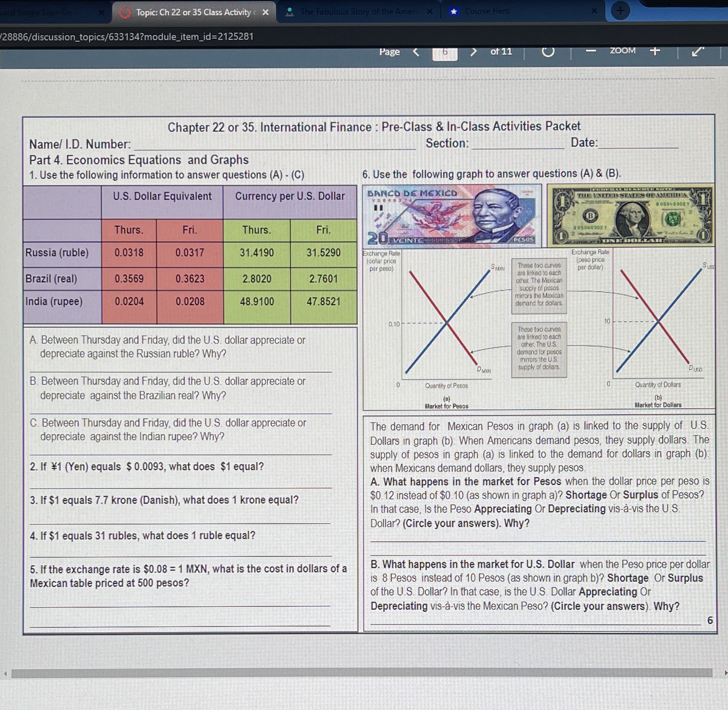728x710 pixels.
Task: Zoom in using the plus icon
Action: click(x=654, y=51)
